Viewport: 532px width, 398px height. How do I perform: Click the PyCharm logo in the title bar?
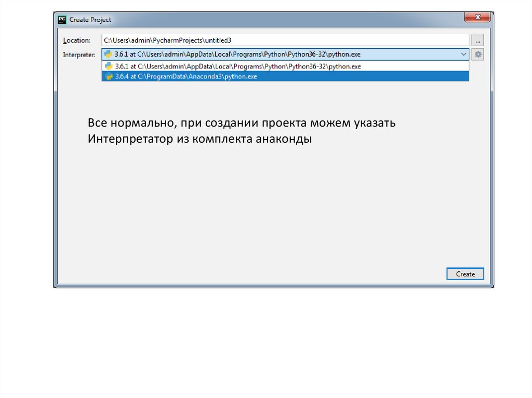(62, 20)
